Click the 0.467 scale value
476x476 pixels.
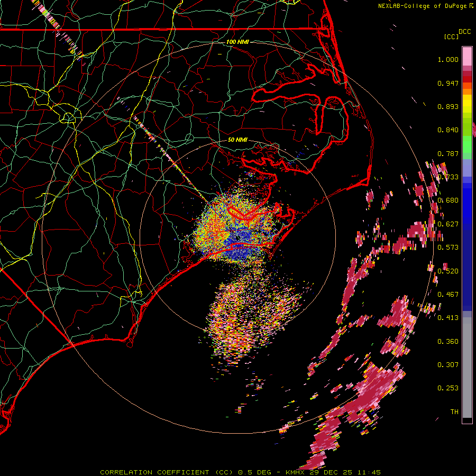point(448,295)
